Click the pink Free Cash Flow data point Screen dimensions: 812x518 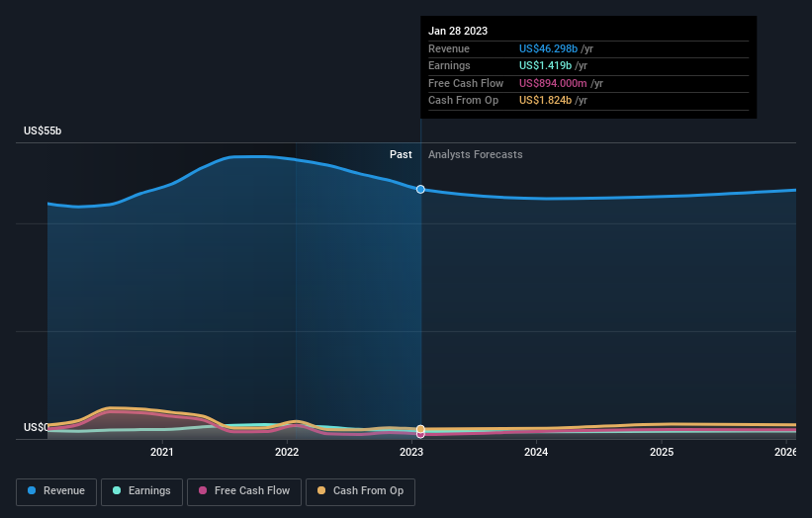pyautogui.click(x=420, y=434)
